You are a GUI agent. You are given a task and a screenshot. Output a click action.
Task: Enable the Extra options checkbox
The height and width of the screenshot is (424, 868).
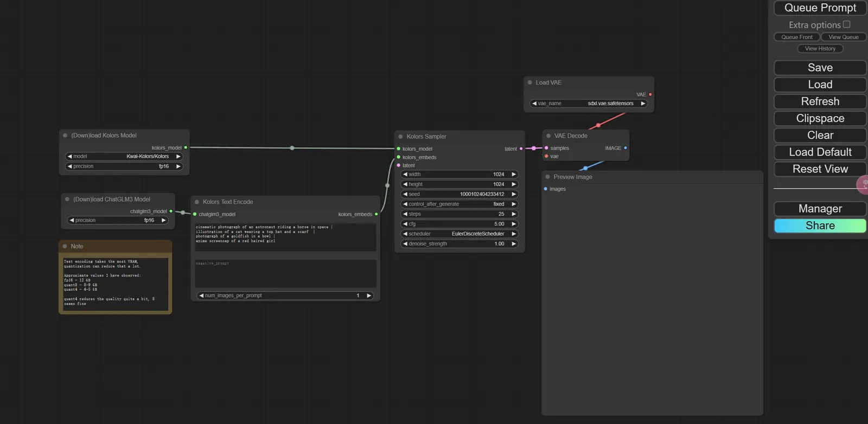pos(846,24)
